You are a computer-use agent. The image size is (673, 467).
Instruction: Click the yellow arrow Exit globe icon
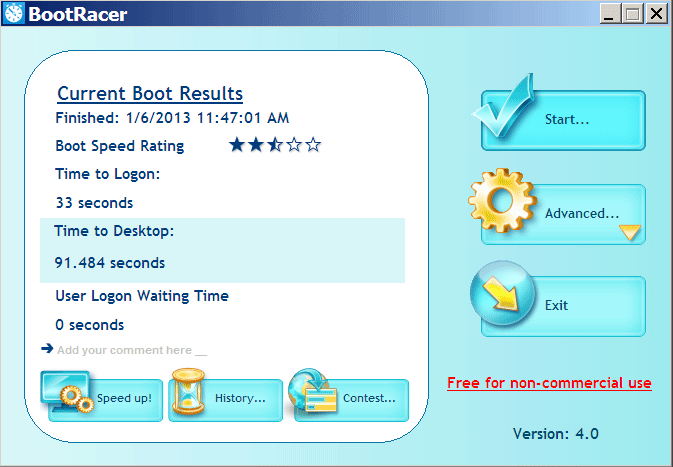503,293
